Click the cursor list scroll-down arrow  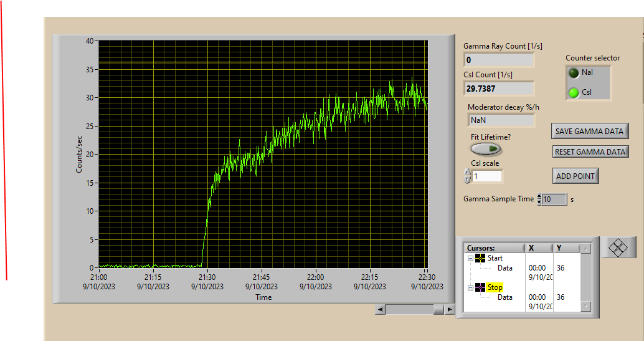tap(585, 306)
